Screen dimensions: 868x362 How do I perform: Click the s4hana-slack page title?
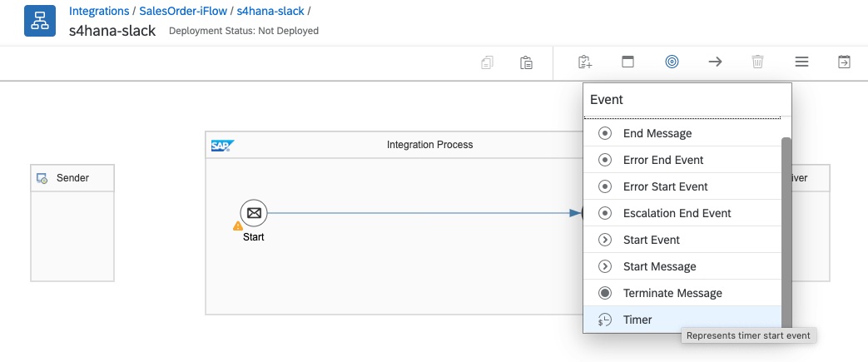pos(112,31)
